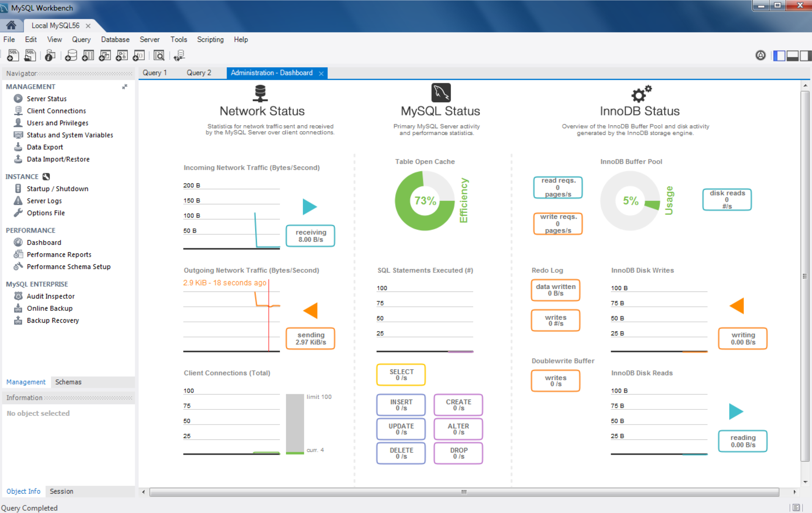Open the Server menu
812x513 pixels.
149,39
